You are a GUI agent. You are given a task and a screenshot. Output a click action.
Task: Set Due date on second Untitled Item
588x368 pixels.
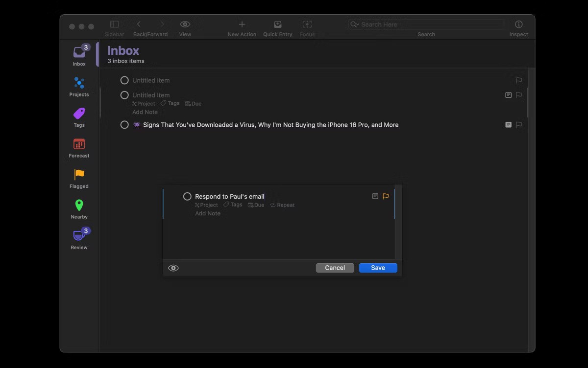(193, 104)
